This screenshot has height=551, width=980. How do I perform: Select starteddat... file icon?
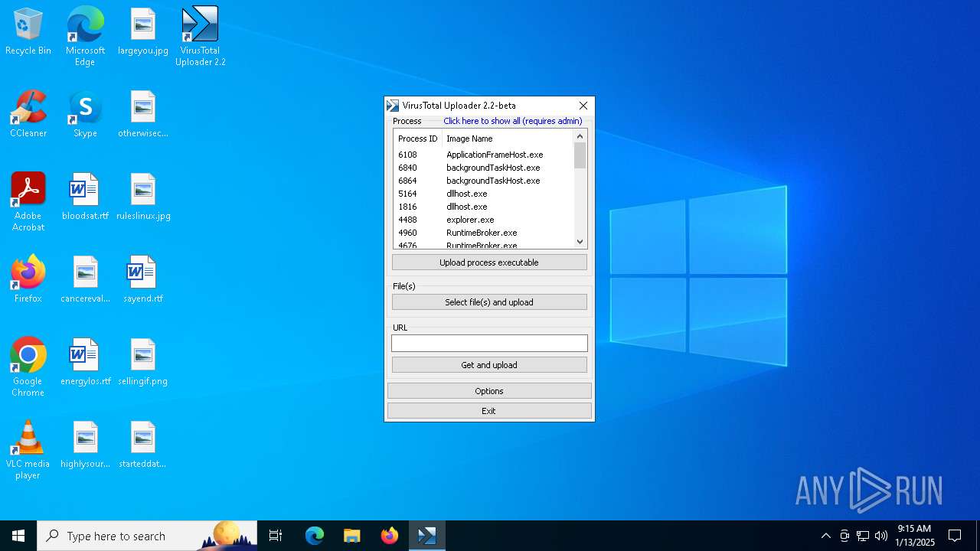click(143, 445)
